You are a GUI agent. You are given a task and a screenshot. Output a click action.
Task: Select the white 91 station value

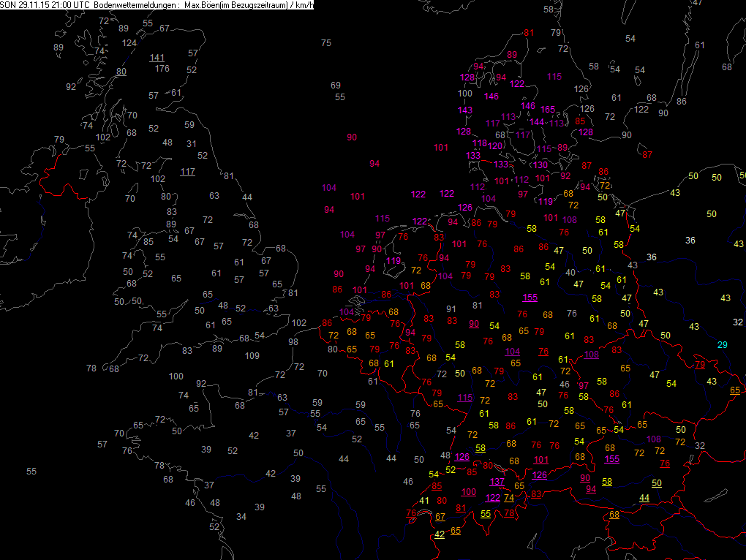[451, 309]
